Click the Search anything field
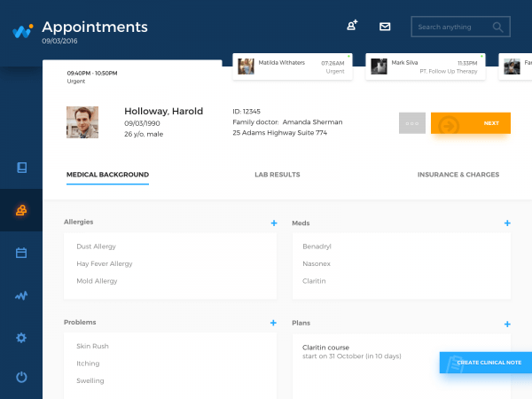532x399 pixels. pos(454,27)
